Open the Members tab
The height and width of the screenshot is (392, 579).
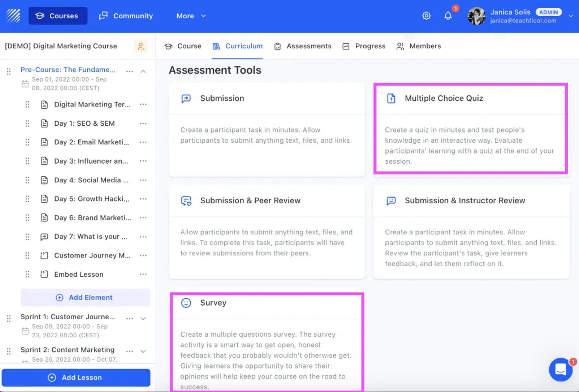(x=418, y=46)
